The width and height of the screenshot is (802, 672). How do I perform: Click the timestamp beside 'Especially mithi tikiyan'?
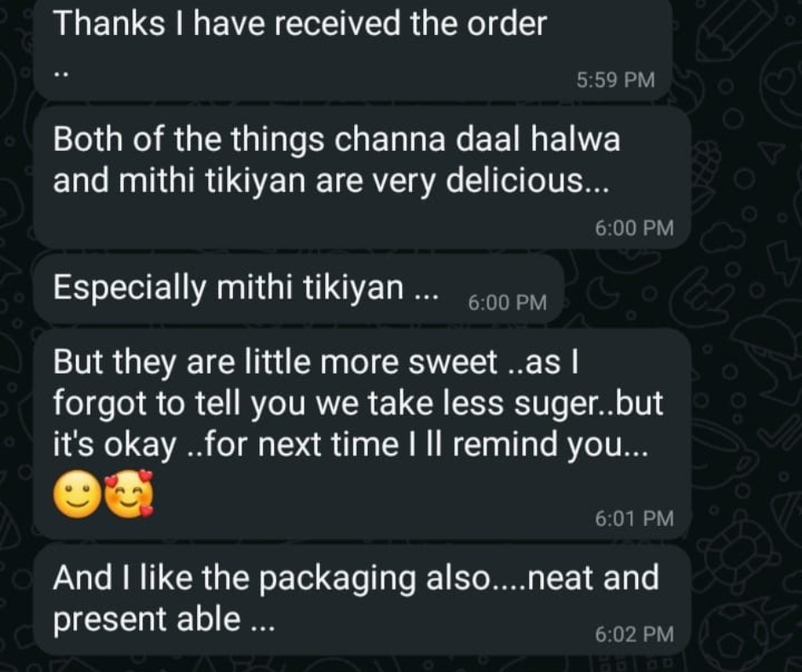tap(508, 303)
